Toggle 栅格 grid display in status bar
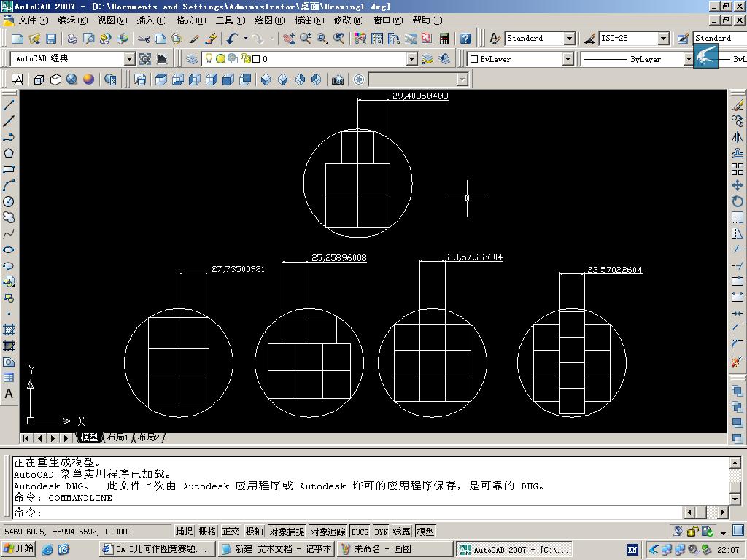This screenshot has height=560, width=747. [207, 532]
